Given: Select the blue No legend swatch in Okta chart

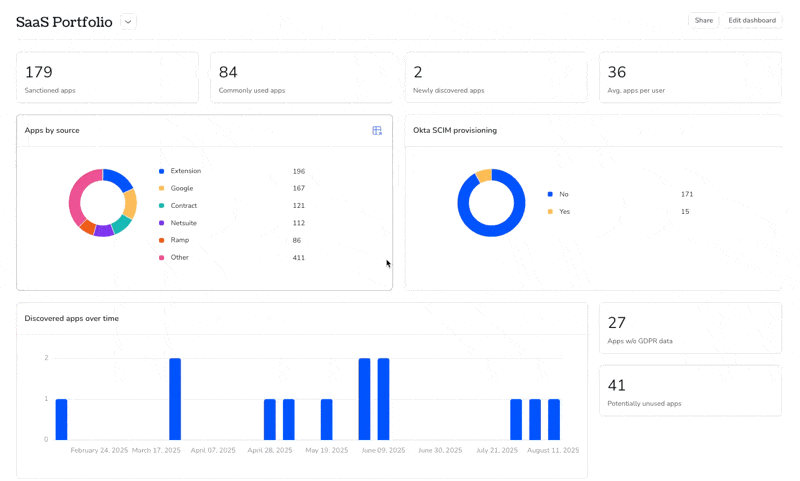Looking at the screenshot, I should pos(550,194).
